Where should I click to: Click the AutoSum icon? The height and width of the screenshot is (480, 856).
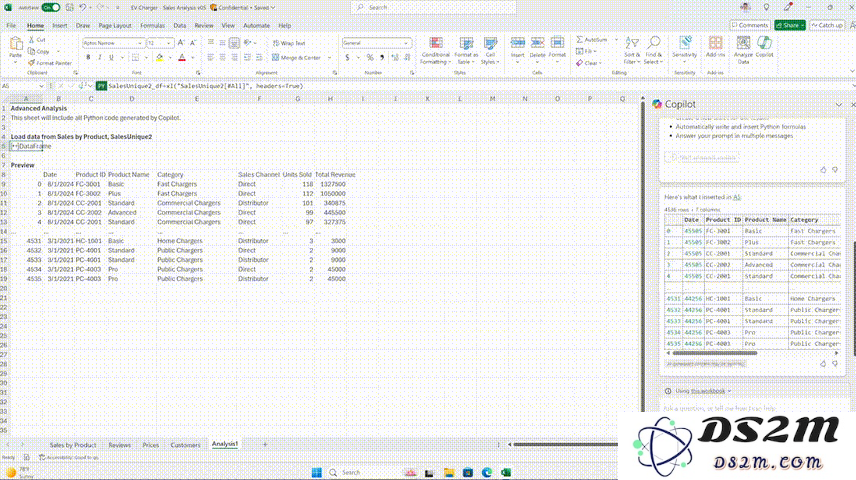[579, 39]
